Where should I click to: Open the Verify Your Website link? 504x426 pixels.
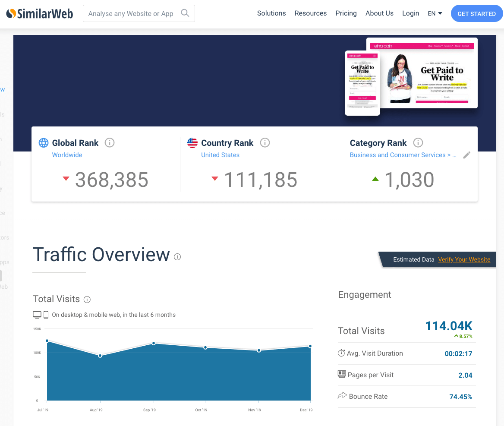click(464, 259)
